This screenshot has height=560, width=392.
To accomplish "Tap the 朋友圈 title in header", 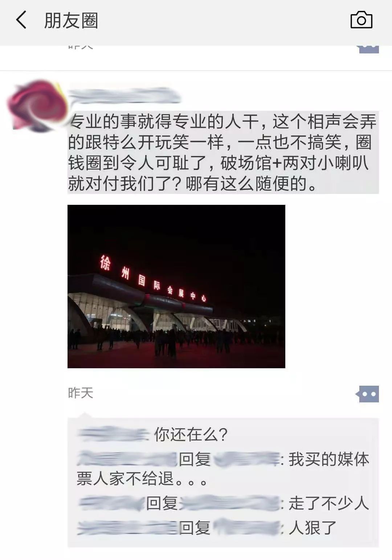I will point(71,20).
